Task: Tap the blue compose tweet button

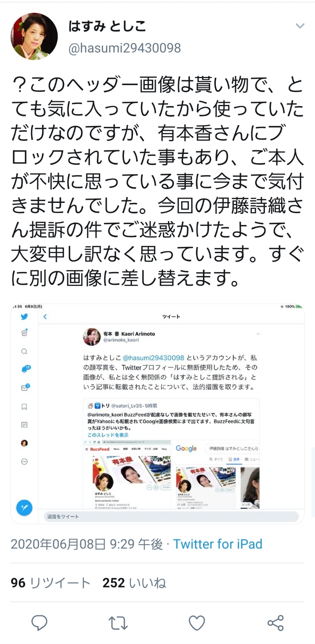Action: [24, 507]
